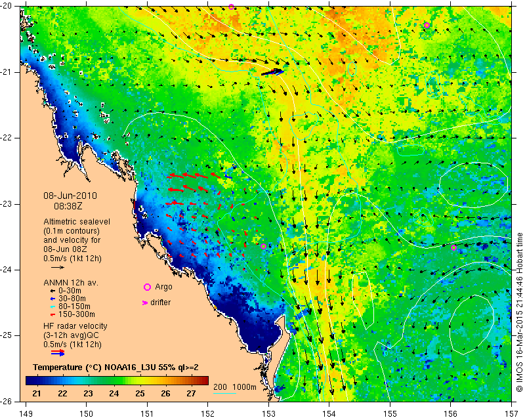525x420 pixels.
Task: Click the '-23' latitude axis label
Action: pos(7,204)
